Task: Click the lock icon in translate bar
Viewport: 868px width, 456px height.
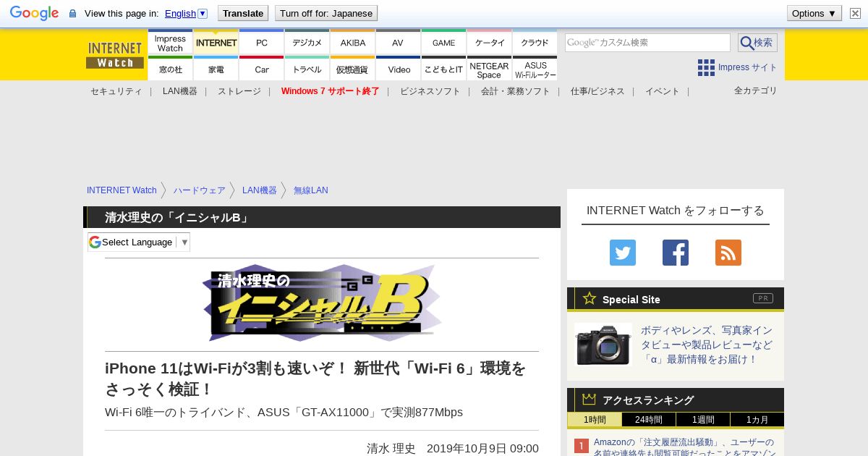Action: click(72, 14)
